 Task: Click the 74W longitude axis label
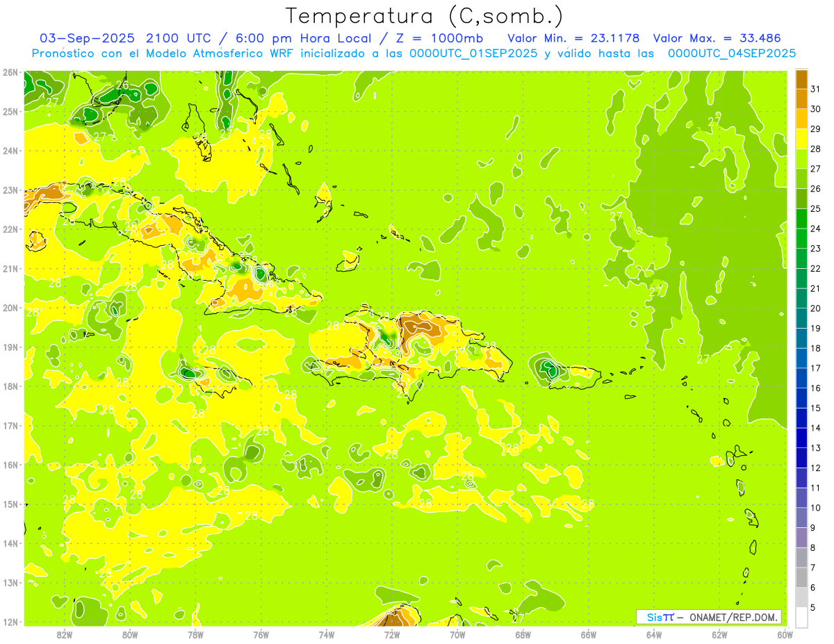coord(327,634)
